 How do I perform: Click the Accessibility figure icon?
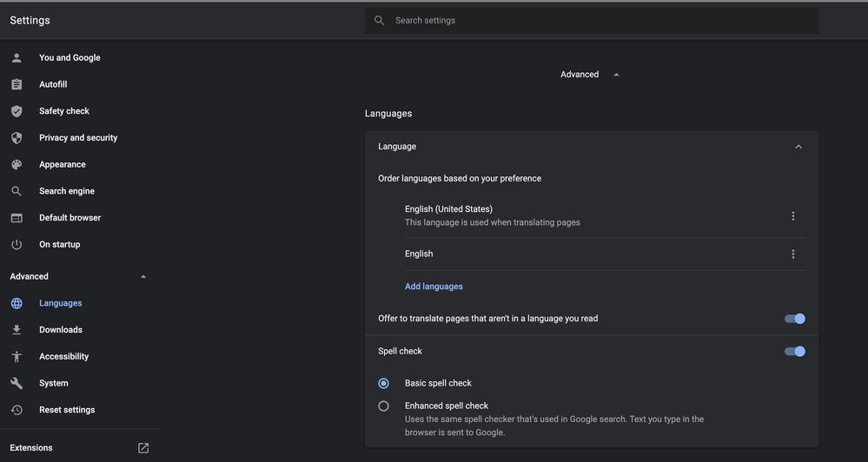[17, 357]
